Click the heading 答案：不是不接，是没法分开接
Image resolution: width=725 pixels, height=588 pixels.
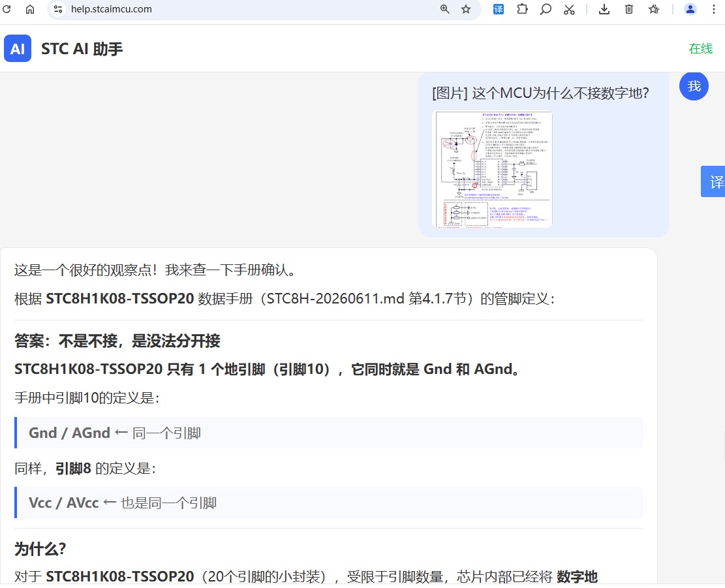pyautogui.click(x=117, y=341)
